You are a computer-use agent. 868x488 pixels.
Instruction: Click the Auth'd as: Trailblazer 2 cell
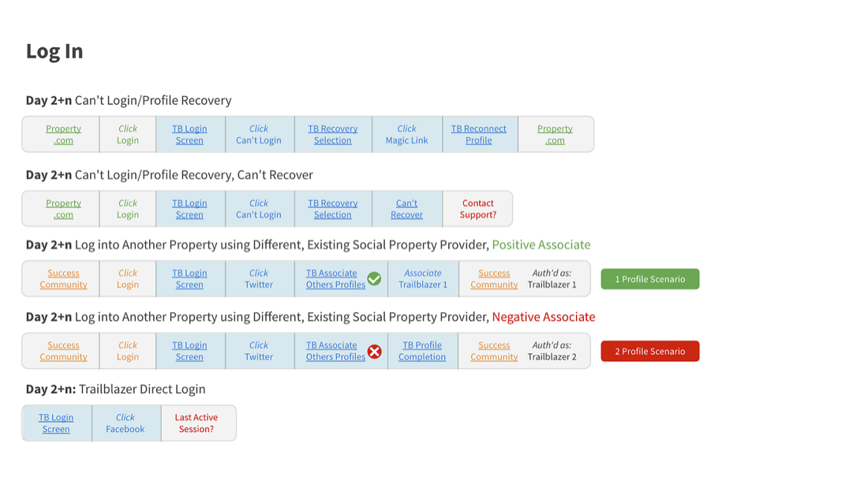[552, 352]
